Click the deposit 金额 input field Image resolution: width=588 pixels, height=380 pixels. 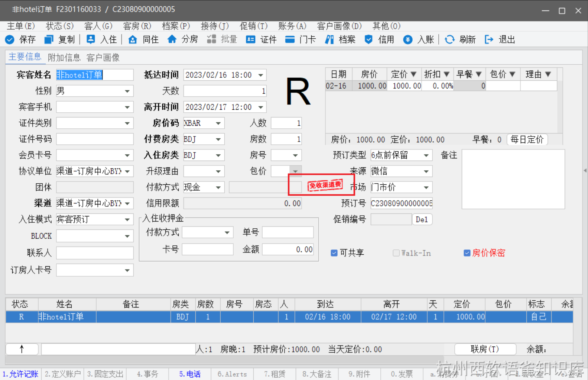click(288, 249)
